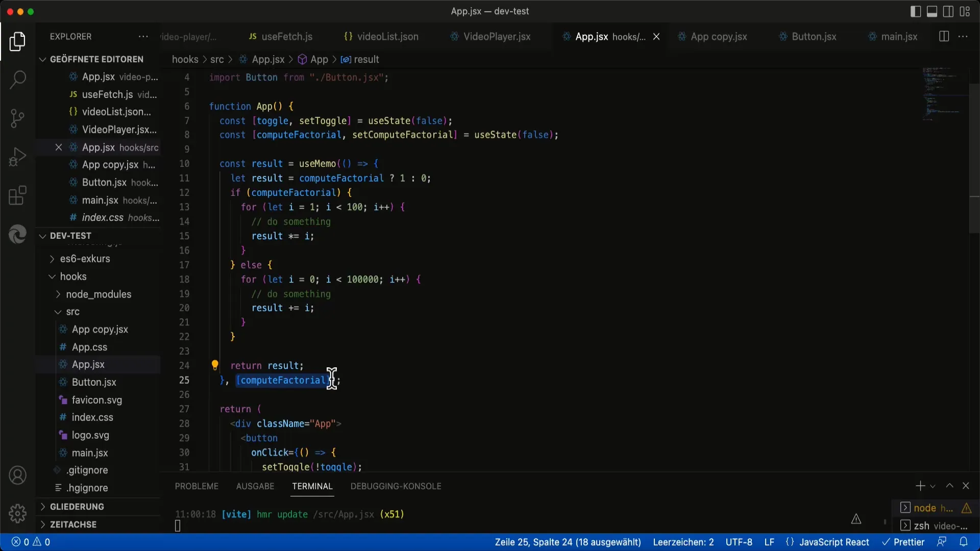Switch to the videoList.json tab
The width and height of the screenshot is (980, 551).
tap(381, 37)
